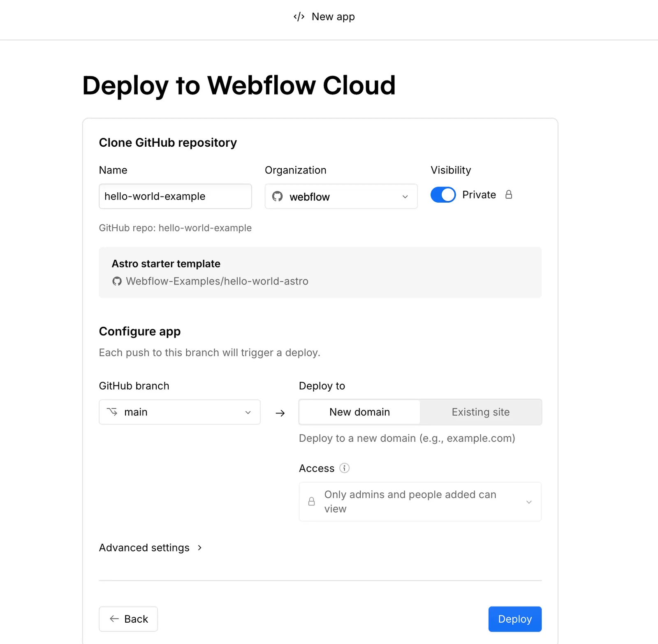This screenshot has height=644, width=658.
Task: Click the GitHub icon beside Webflow-Examples/hello-world-astro
Action: tap(117, 281)
